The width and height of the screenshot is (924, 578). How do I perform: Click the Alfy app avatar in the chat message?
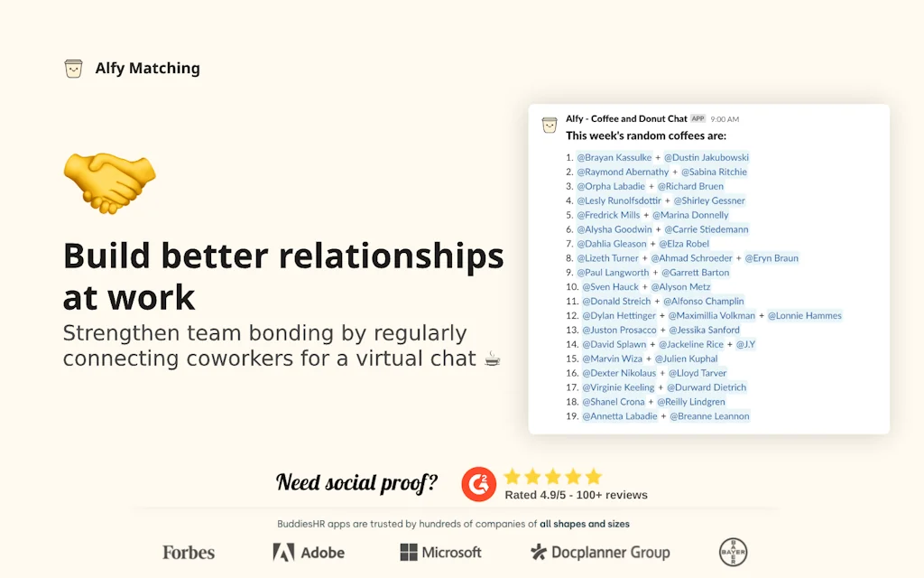pos(549,125)
